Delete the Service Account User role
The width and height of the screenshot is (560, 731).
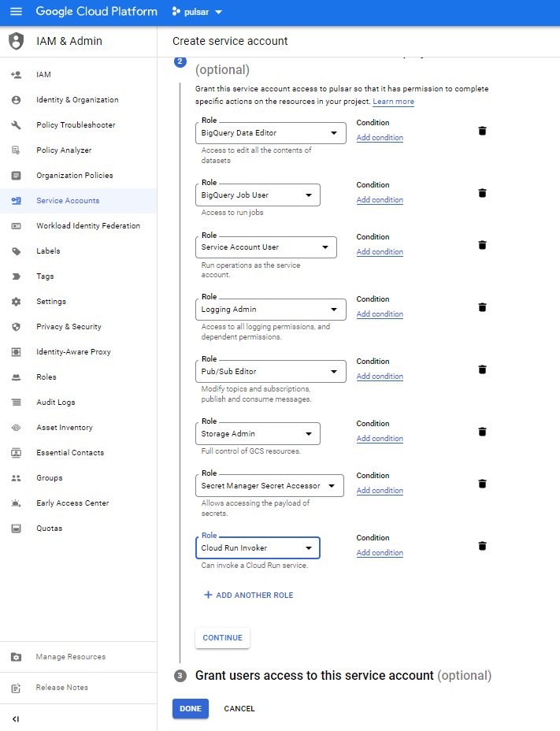[482, 245]
